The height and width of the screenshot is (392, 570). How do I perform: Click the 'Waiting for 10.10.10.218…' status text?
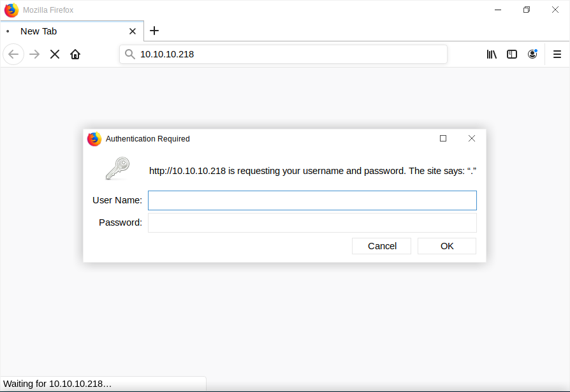(x=57, y=384)
